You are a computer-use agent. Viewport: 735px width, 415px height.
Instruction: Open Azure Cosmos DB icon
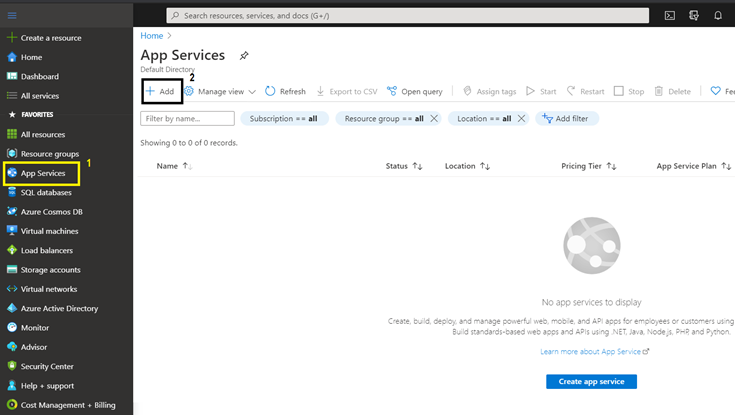(x=12, y=211)
